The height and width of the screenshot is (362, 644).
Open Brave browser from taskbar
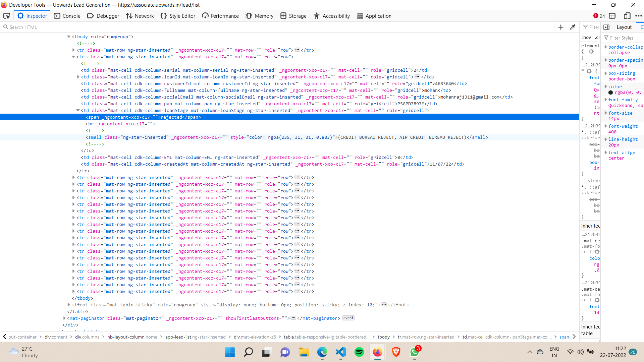396,352
